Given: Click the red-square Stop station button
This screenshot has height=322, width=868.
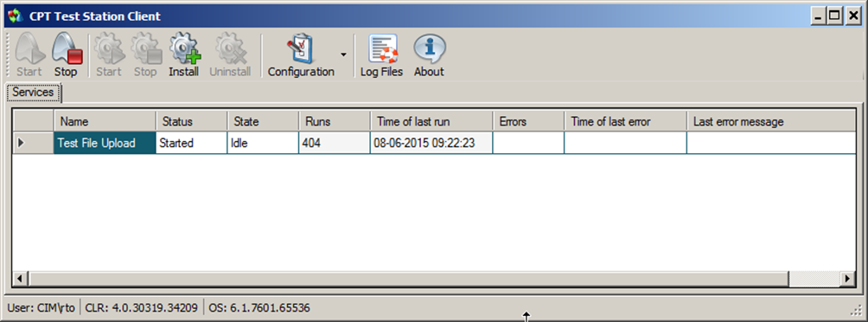Looking at the screenshot, I should coord(67,55).
